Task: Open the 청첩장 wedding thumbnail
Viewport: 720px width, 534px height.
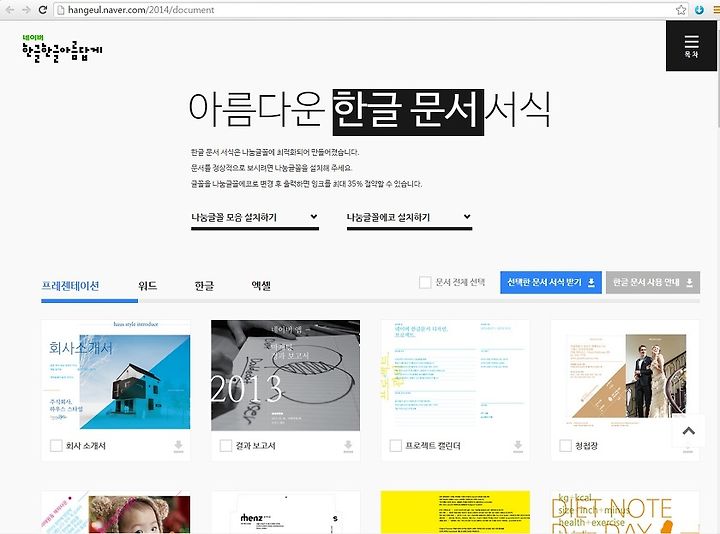Action: point(625,375)
